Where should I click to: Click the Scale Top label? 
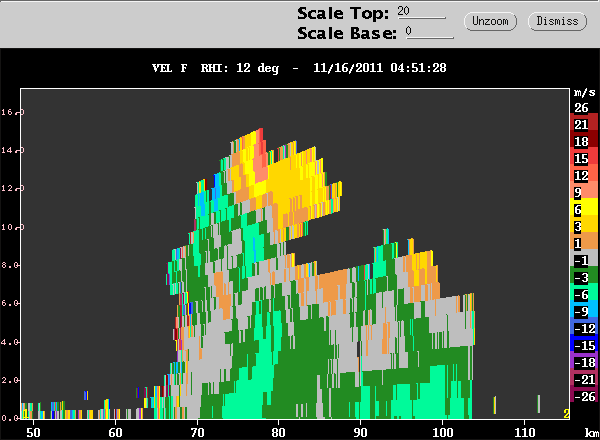click(343, 13)
